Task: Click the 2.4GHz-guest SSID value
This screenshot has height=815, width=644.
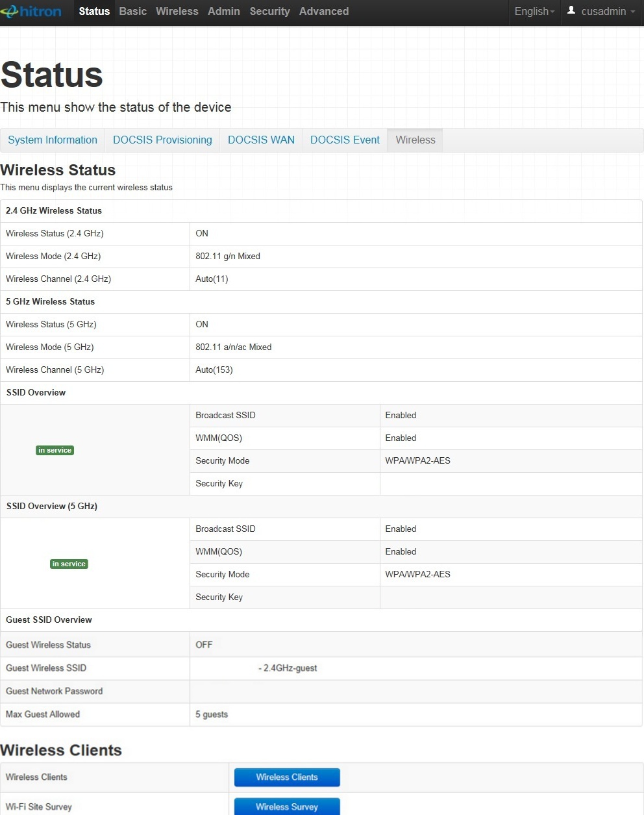Action: click(288, 668)
